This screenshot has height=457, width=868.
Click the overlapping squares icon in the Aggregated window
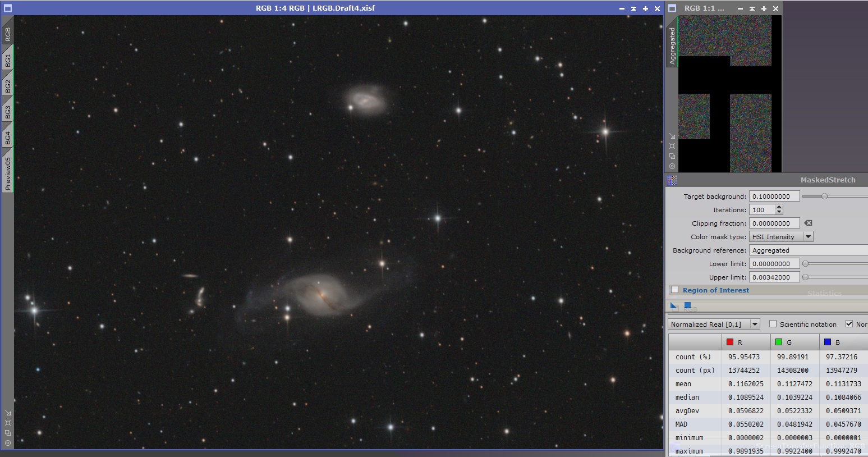point(672,156)
